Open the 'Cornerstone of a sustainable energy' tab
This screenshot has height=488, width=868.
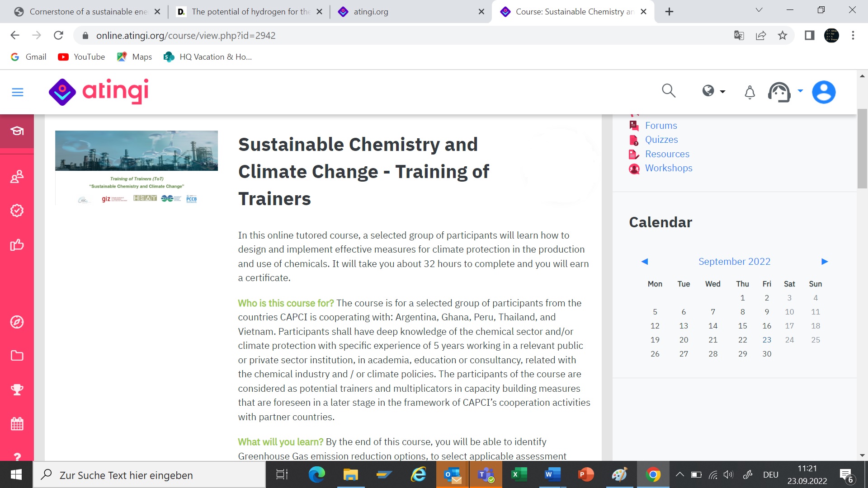(x=89, y=12)
